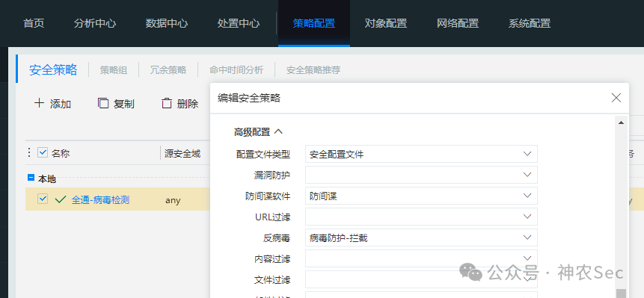Screen dimensions: 644x298
Task: Switch to 网络配置 tab
Action: point(458,23)
